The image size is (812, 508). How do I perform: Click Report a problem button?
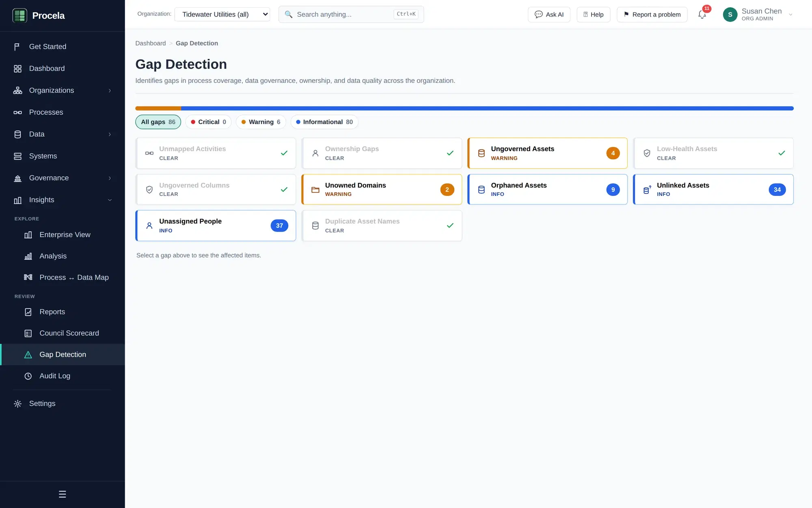pos(652,15)
